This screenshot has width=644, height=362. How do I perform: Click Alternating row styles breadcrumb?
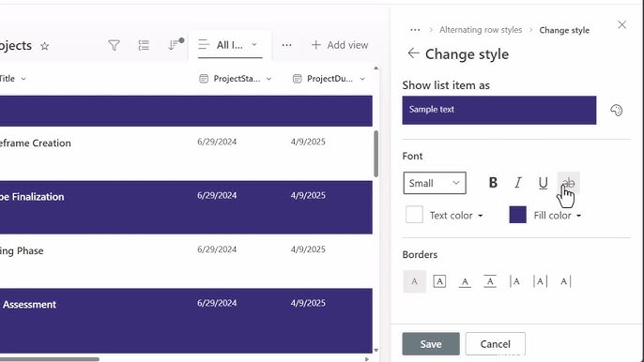tap(481, 30)
